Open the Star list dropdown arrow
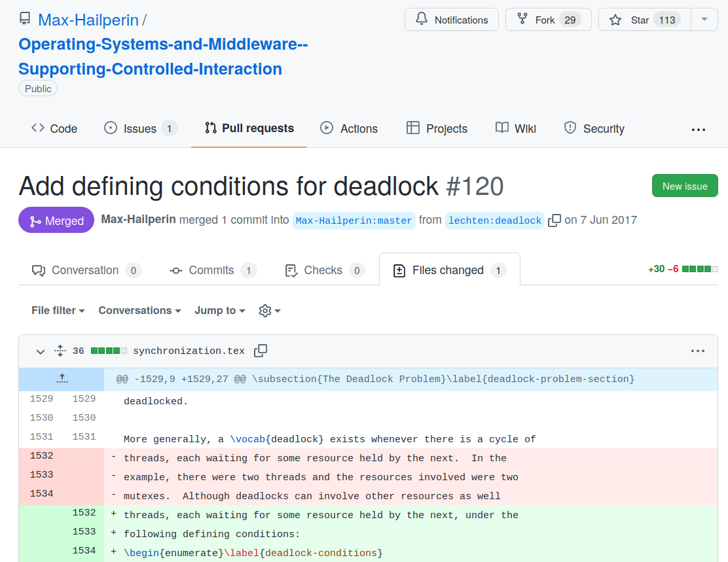Viewport: 728px width, 562px height. tap(704, 20)
